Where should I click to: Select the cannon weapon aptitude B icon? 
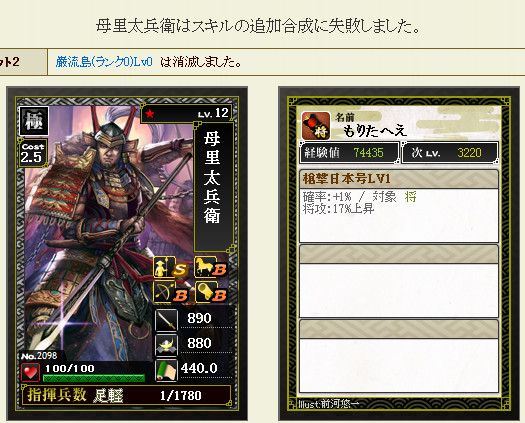click(x=211, y=293)
